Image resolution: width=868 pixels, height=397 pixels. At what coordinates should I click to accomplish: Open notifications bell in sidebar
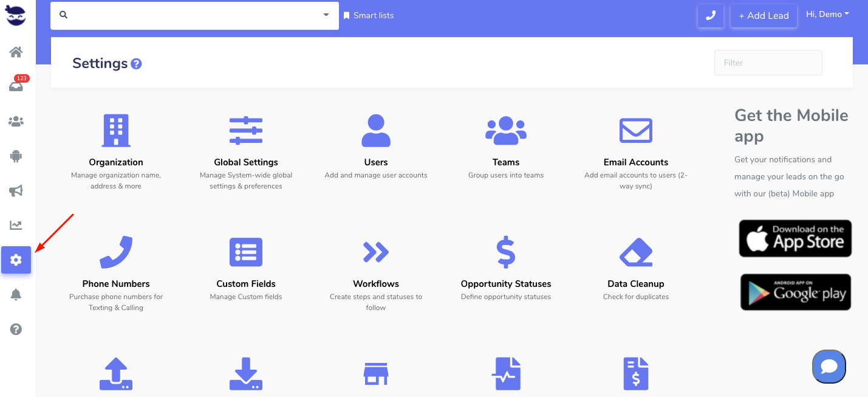16,295
